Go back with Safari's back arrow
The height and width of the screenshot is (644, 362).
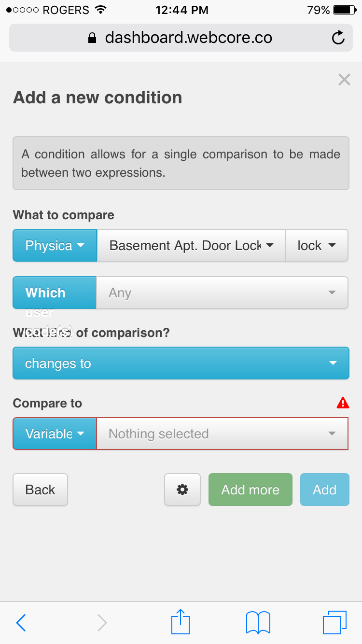click(21, 623)
